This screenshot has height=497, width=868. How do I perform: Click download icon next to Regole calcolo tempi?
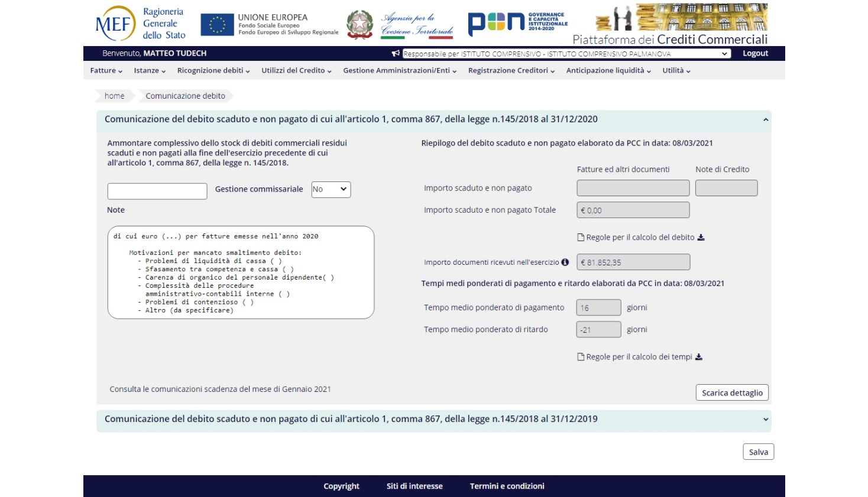tap(699, 357)
